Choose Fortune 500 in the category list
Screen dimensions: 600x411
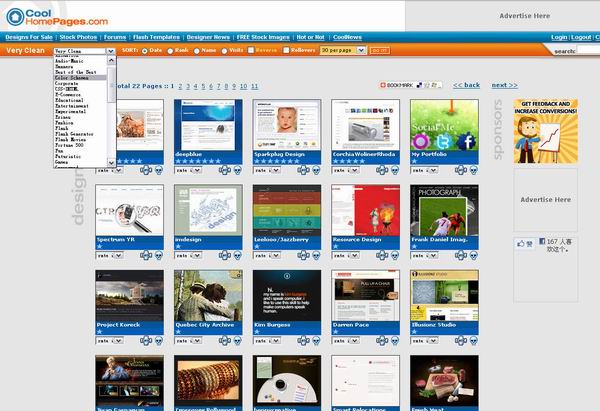click(80, 145)
